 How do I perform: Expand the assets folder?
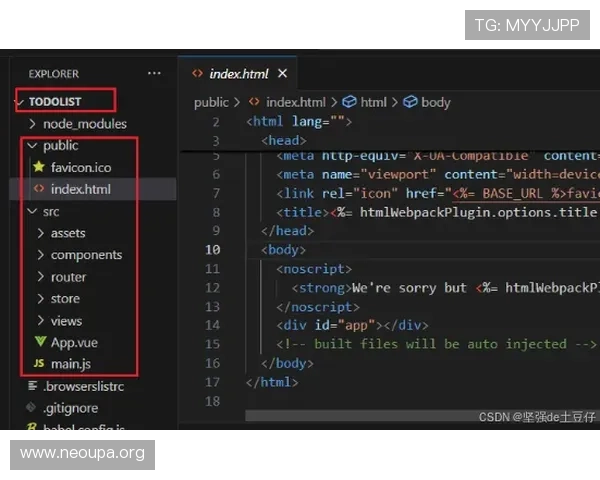(40, 233)
